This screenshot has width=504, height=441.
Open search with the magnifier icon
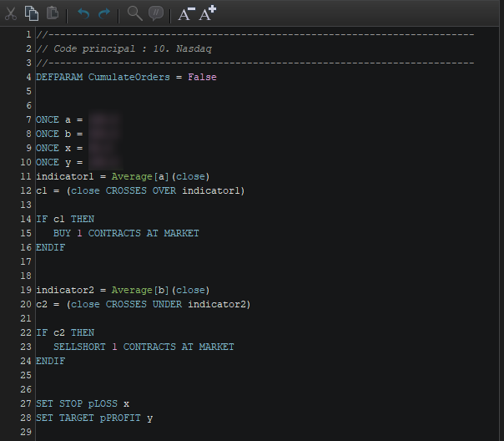point(134,13)
